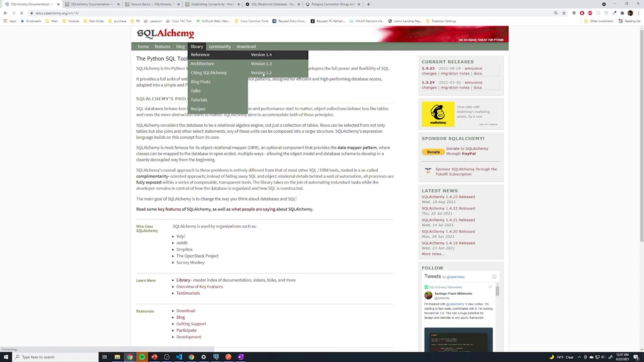Open Spotify from the taskbar
Image resolution: width=644 pixels, height=362 pixels.
pos(142,357)
